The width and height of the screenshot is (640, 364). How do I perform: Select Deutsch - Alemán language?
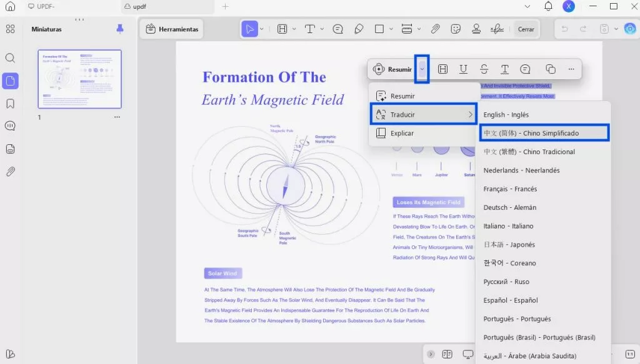coord(543,207)
